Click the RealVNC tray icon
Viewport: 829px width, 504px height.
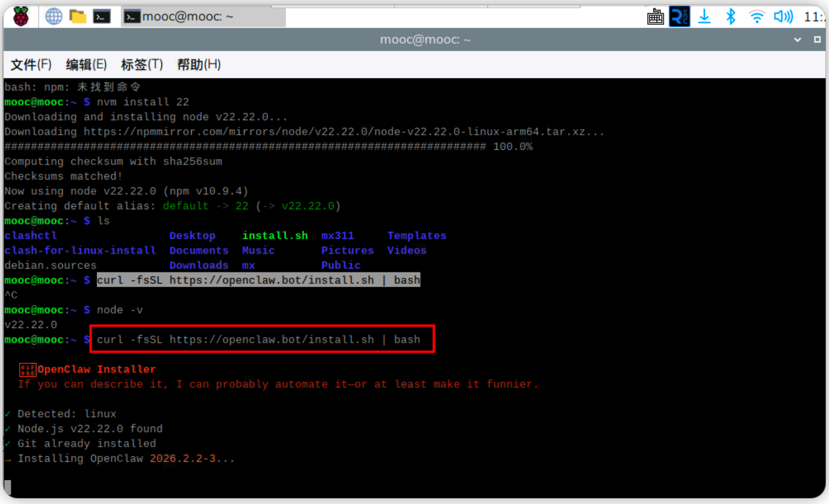679,17
